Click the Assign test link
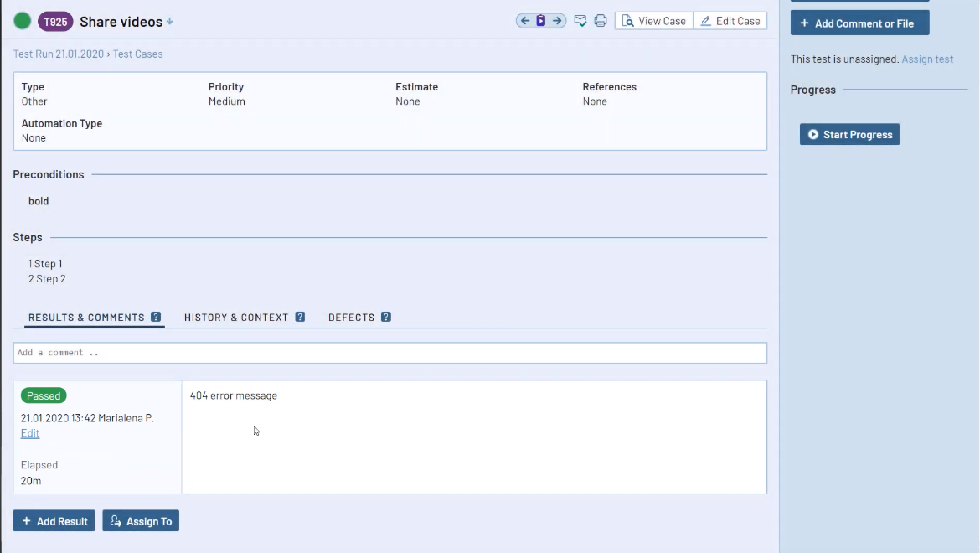980x553 pixels. click(x=927, y=59)
